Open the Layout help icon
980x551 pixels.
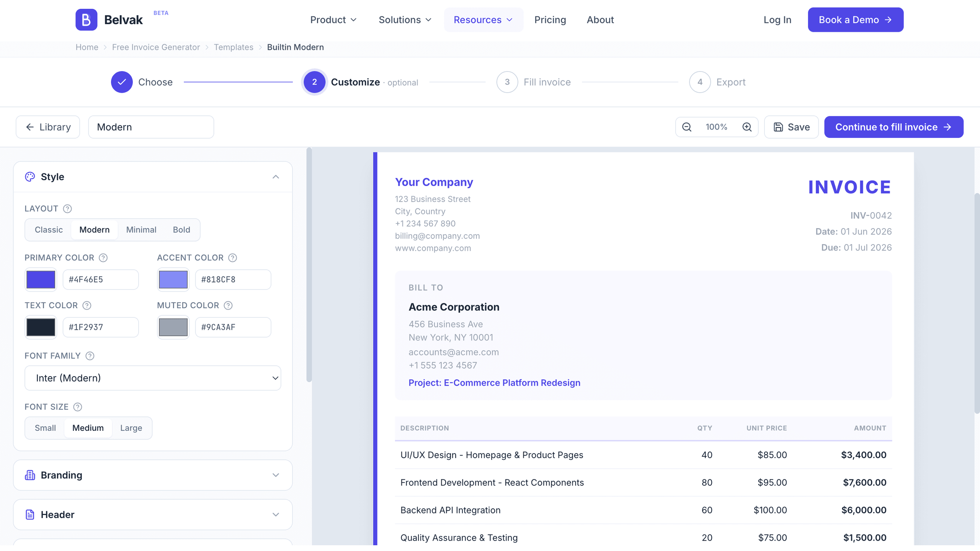pyautogui.click(x=67, y=209)
